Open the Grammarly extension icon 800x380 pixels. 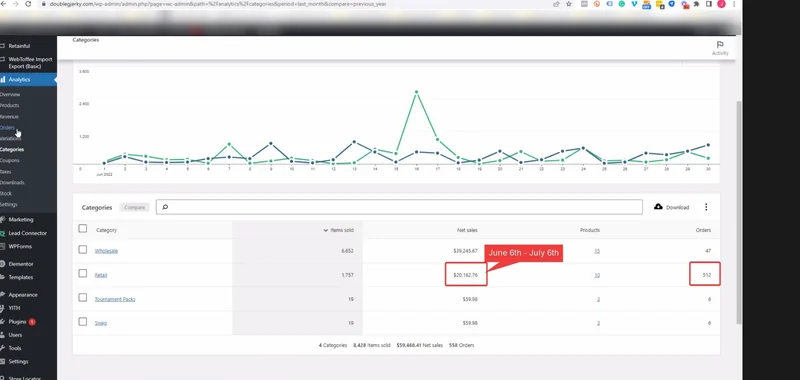621,4
